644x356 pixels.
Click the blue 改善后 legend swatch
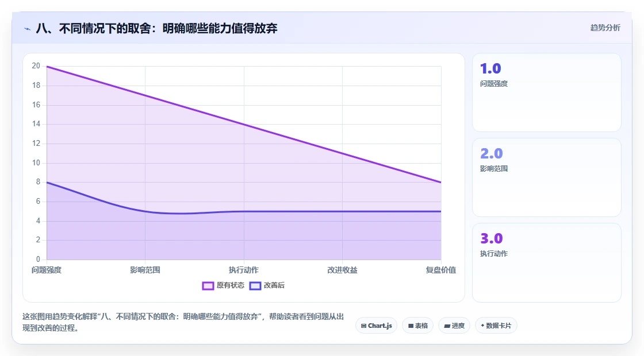click(255, 286)
